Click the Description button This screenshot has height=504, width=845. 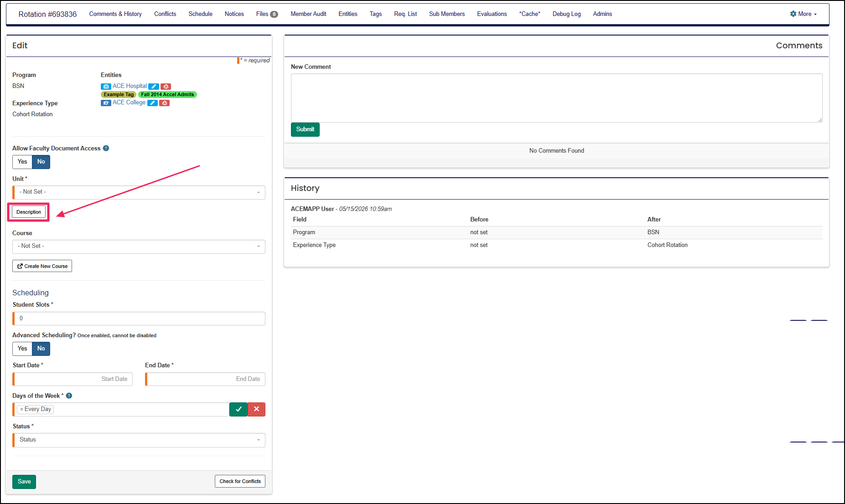tap(29, 212)
